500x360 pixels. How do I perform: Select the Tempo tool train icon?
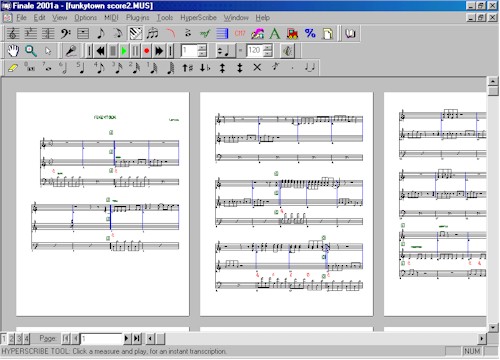pyautogui.click(x=292, y=33)
